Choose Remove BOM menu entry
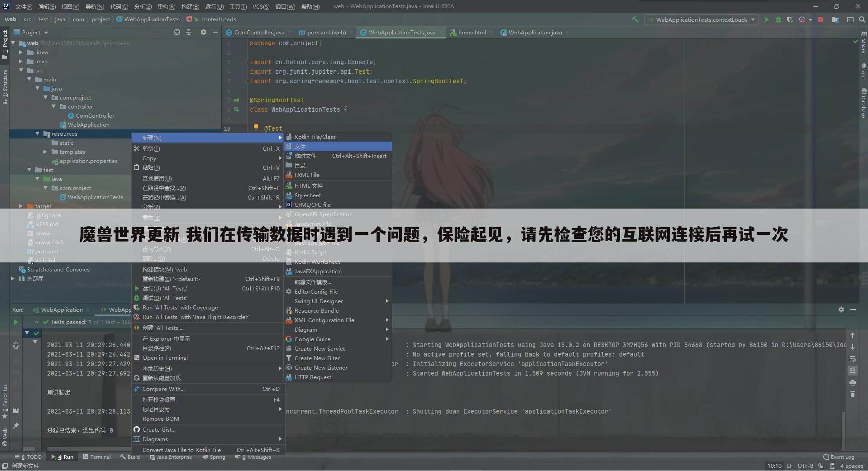Viewport: 868px width, 471px height. [208, 419]
